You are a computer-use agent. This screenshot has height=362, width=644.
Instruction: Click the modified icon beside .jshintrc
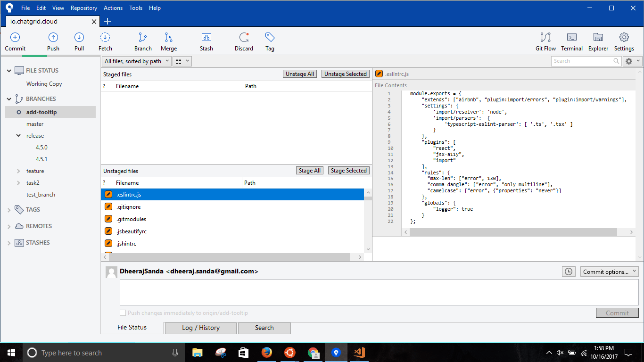(108, 244)
